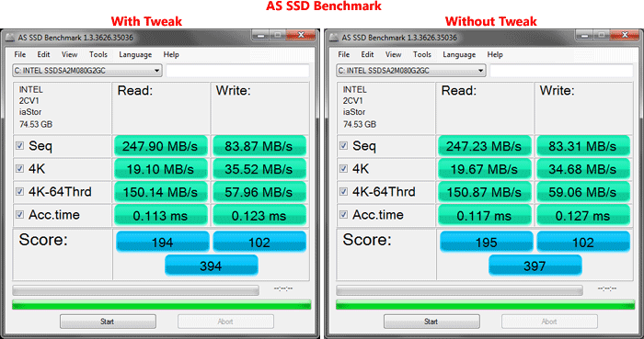Click the empty text field in Without Tweak window
This screenshot has width=644, height=339.
click(561, 71)
